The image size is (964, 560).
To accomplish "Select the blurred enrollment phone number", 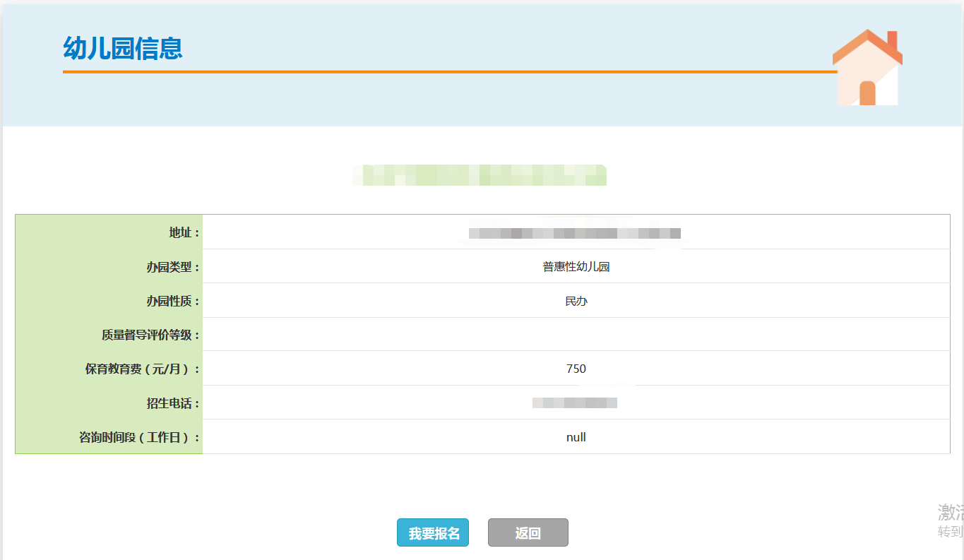I will coord(575,403).
